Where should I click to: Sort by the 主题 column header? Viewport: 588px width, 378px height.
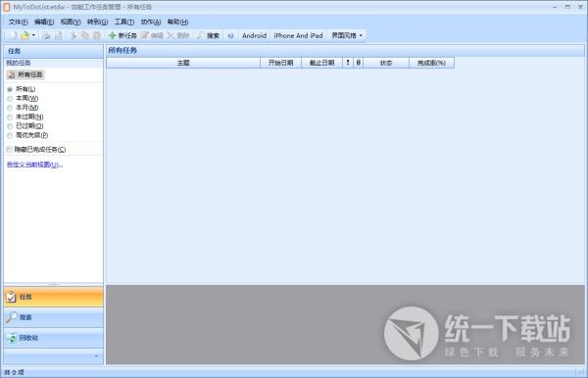183,63
